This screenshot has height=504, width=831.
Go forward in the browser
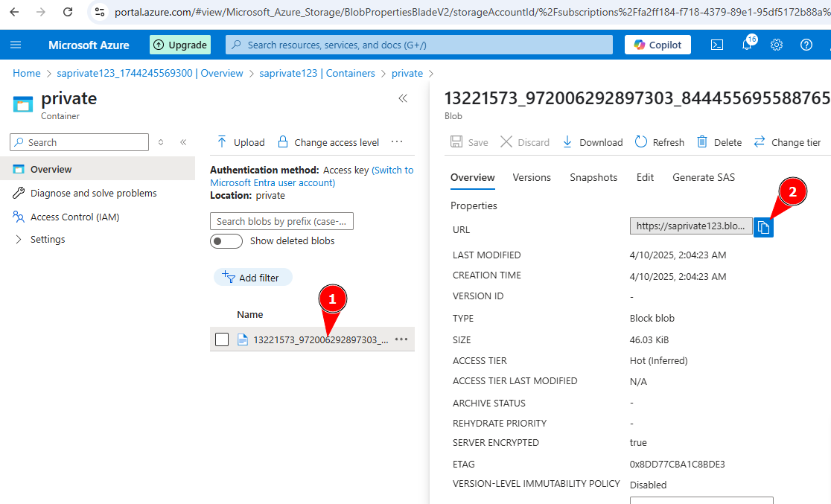pyautogui.click(x=41, y=12)
